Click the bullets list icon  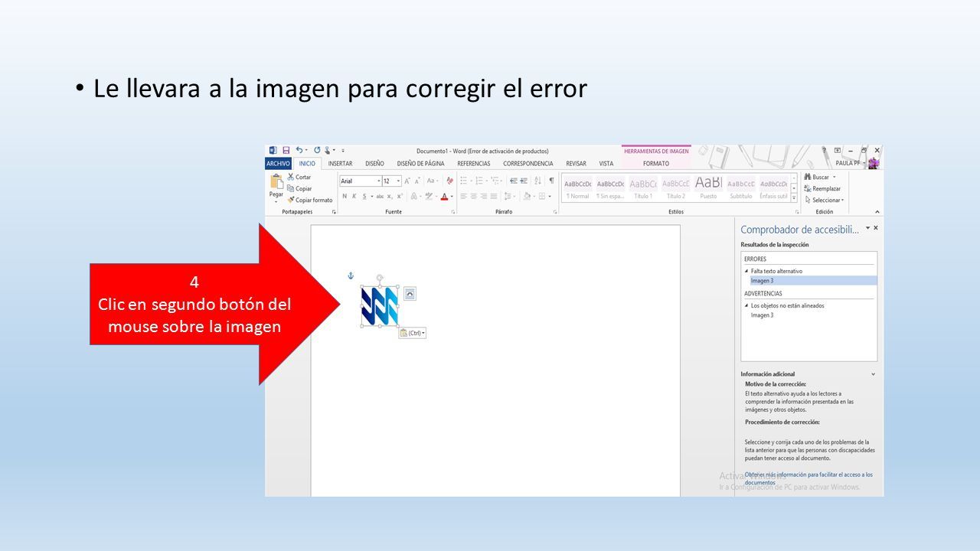(464, 181)
